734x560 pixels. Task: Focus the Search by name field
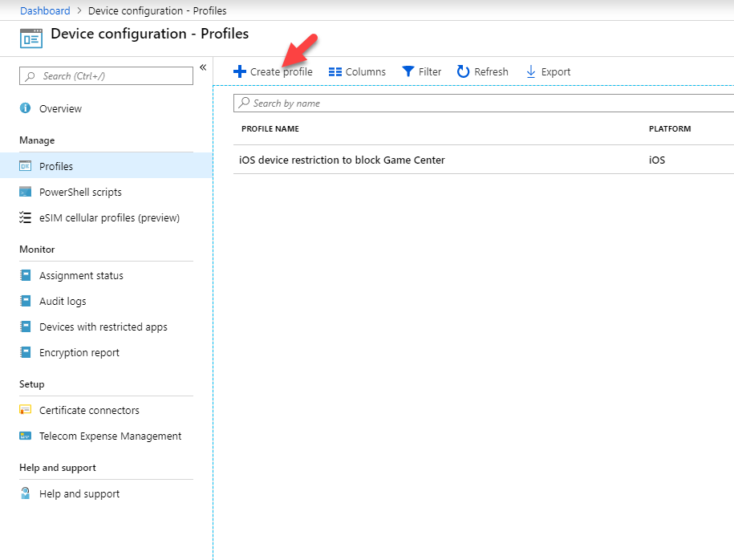pyautogui.click(x=484, y=103)
